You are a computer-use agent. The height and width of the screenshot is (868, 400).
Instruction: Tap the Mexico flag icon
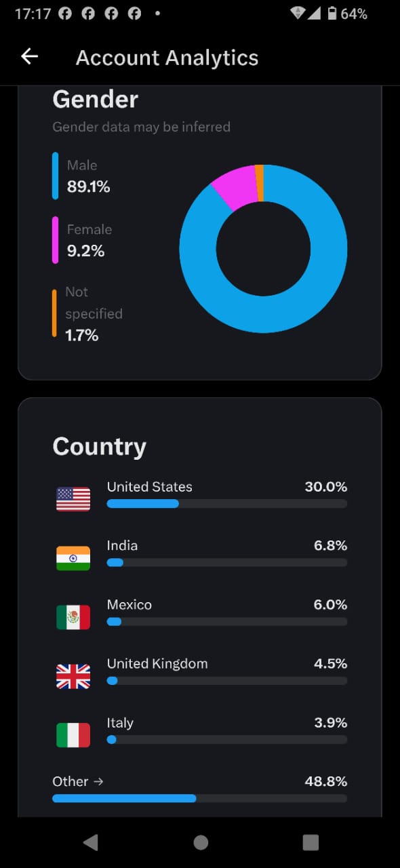pyautogui.click(x=73, y=617)
